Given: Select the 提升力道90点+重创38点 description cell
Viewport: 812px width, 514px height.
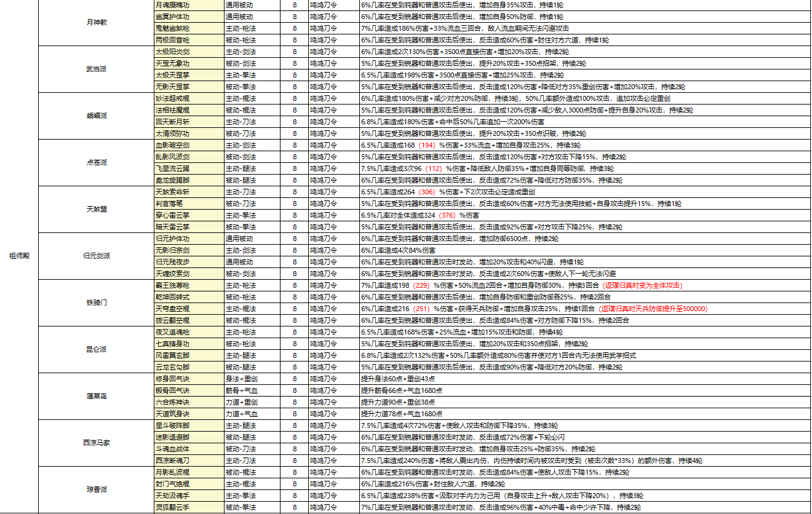Looking at the screenshot, I should 585,403.
